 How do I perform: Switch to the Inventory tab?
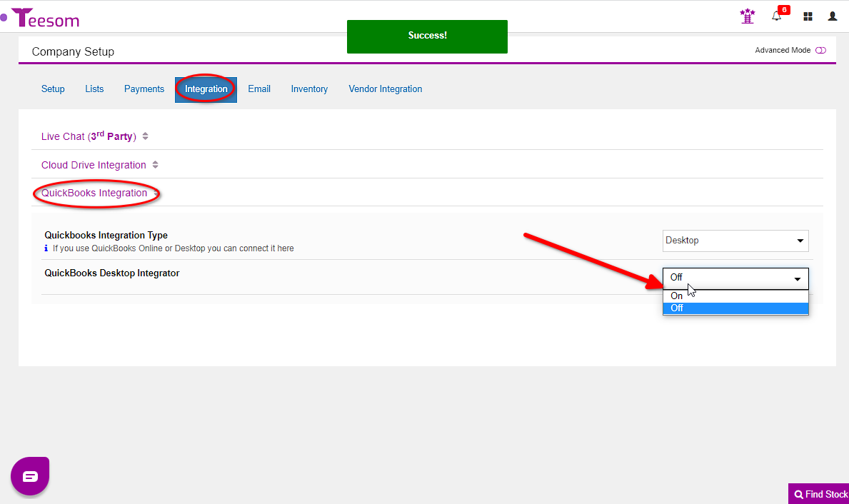click(x=309, y=89)
